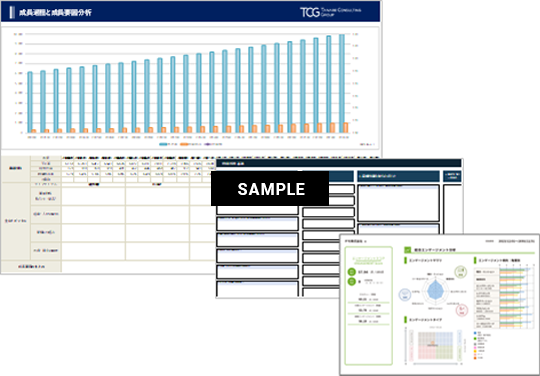Click the yellow dot in the engagement legend
The height and width of the screenshot is (376, 540).
(475, 351)
